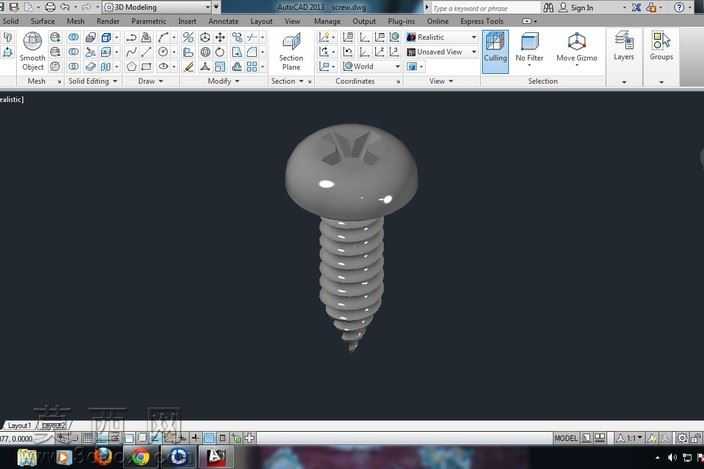Image resolution: width=704 pixels, height=469 pixels.
Task: Select the Erase pencil icon
Action: point(189,67)
